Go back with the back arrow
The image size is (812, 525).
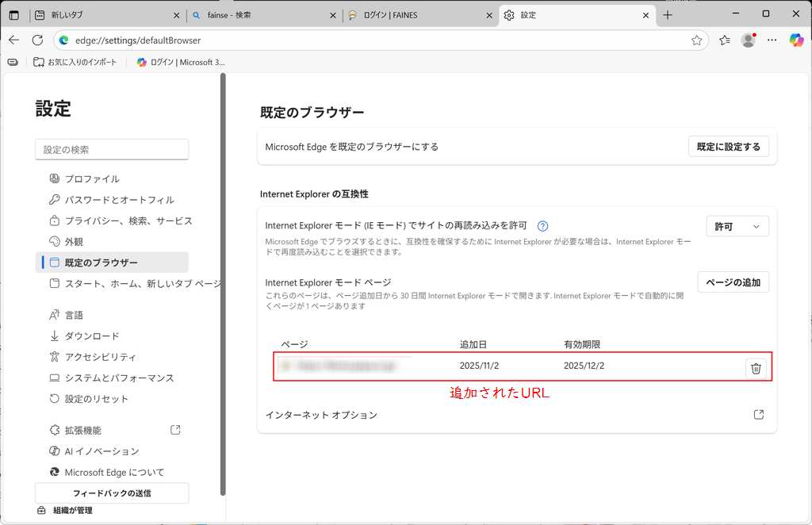pyautogui.click(x=13, y=40)
